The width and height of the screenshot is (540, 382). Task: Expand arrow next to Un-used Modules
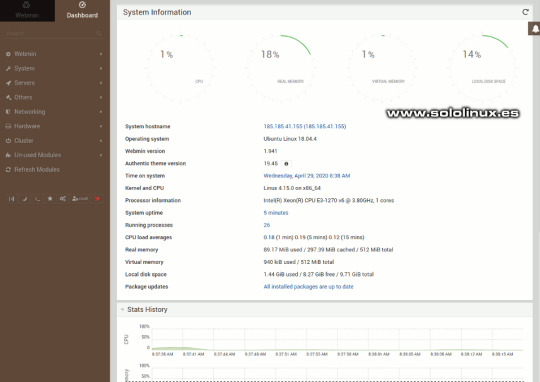point(101,155)
